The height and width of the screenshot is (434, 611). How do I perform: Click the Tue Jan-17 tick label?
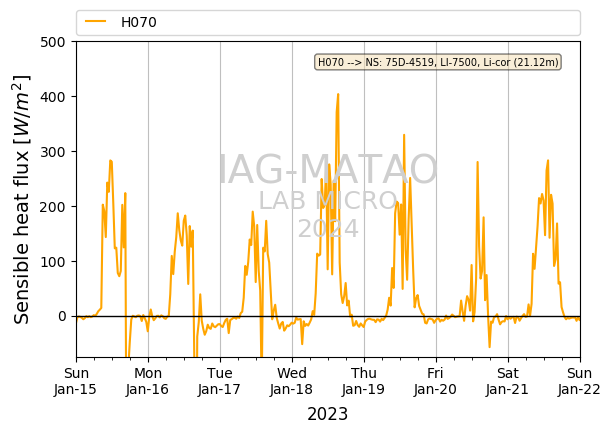click(x=219, y=381)
